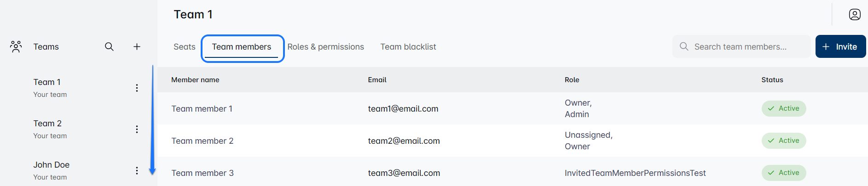The height and width of the screenshot is (186, 868).
Task: Open the user profile account icon
Action: click(x=855, y=15)
